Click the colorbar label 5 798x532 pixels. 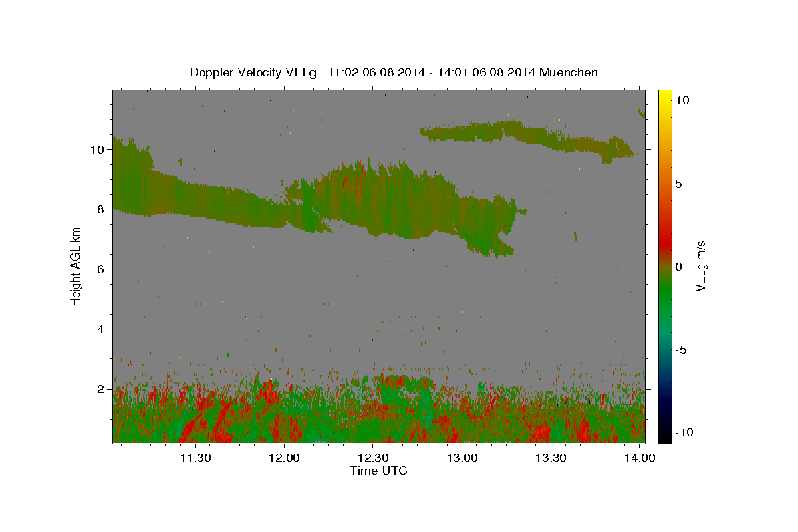point(678,184)
